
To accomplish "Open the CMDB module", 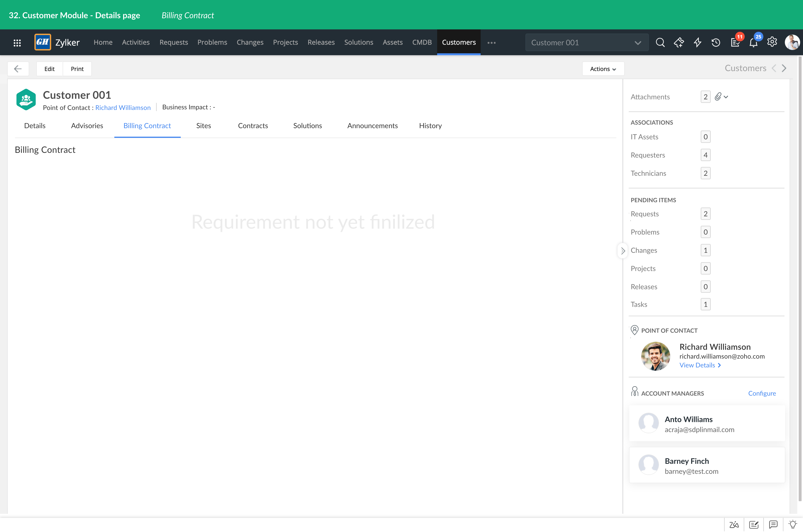I will pos(422,42).
